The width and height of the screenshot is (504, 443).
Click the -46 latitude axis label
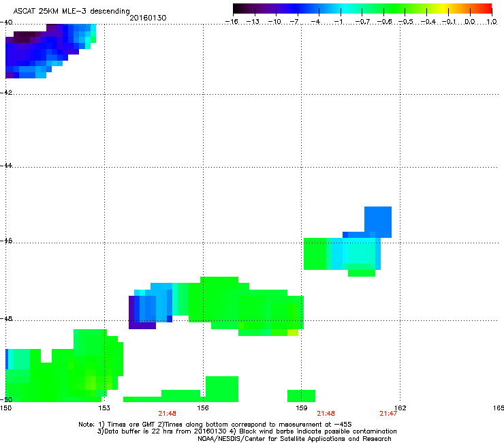coord(6,241)
